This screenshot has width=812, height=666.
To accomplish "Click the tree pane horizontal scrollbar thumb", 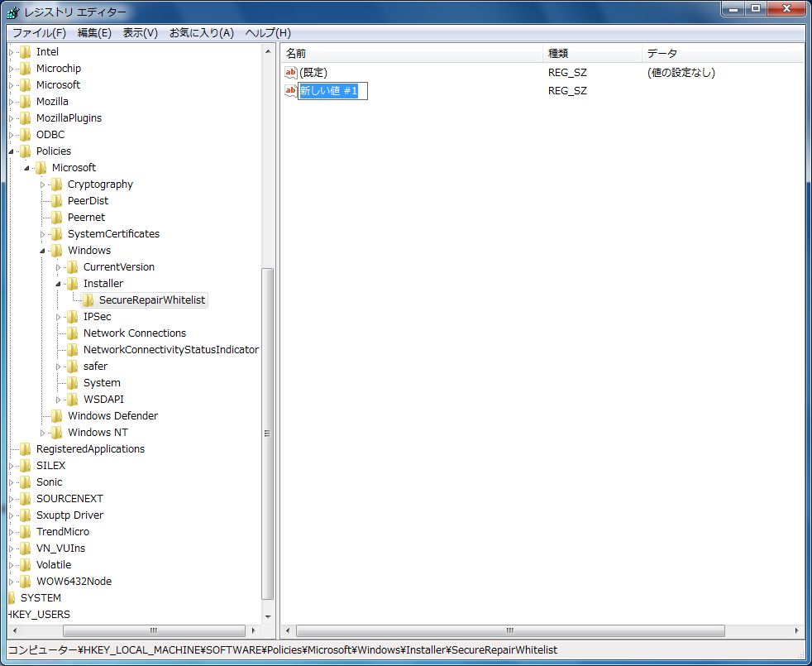I will pos(154,630).
